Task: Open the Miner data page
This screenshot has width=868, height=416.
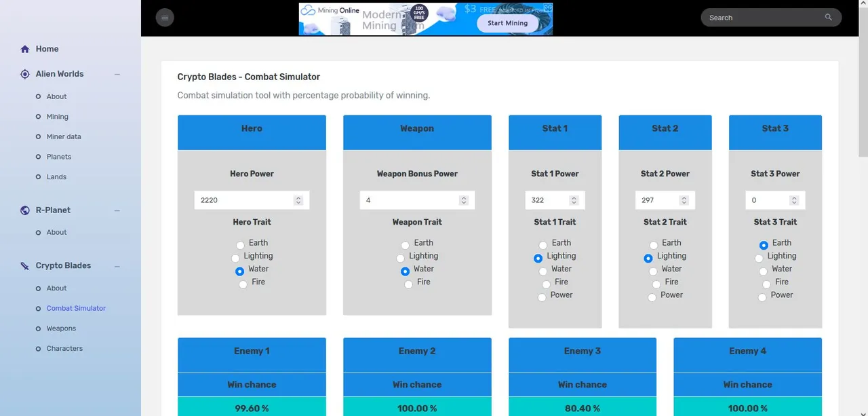Action: 64,136
